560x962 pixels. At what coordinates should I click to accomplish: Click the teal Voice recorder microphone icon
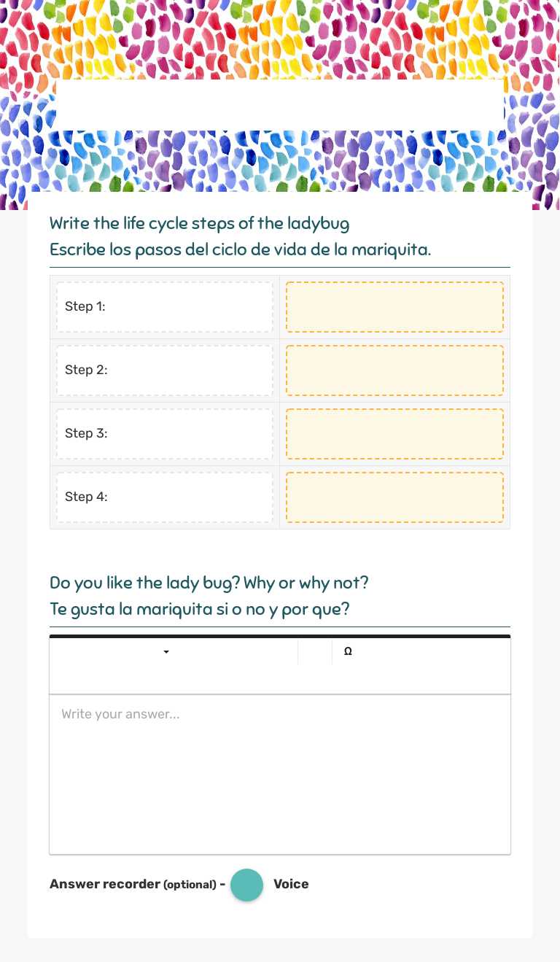pyautogui.click(x=246, y=885)
